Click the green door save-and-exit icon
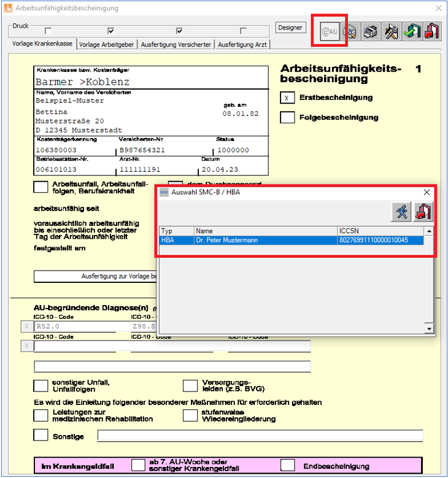448x478 pixels. (411, 32)
